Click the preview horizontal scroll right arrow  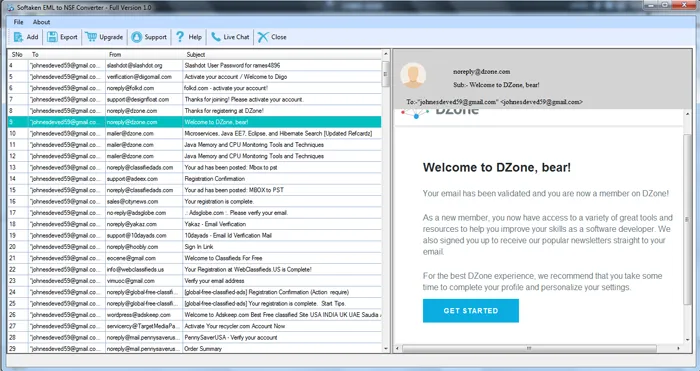click(679, 348)
